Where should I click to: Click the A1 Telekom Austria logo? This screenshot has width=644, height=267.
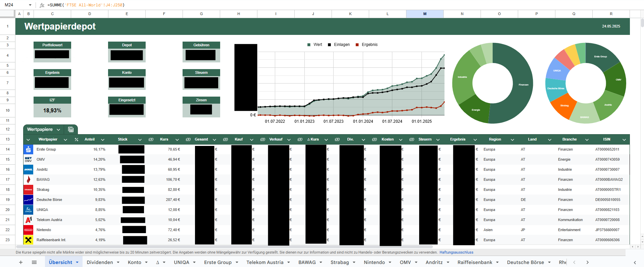coord(29,220)
